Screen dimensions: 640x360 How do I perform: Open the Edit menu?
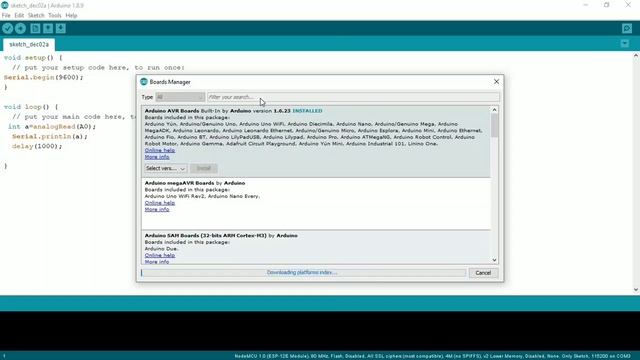tap(19, 16)
